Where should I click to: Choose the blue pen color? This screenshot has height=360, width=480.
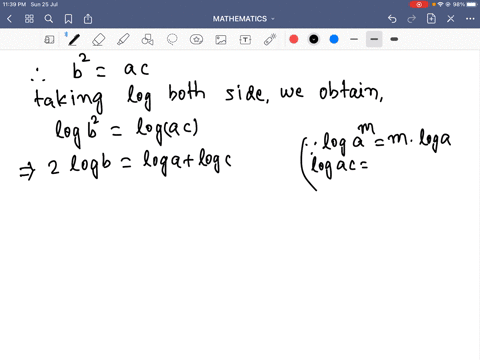pos(334,39)
